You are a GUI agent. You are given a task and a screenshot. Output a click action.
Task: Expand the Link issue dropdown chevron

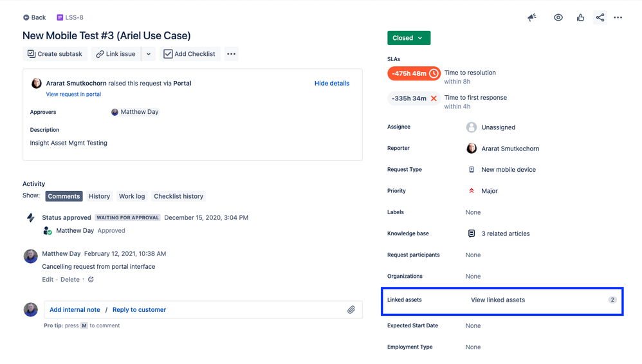tap(148, 54)
